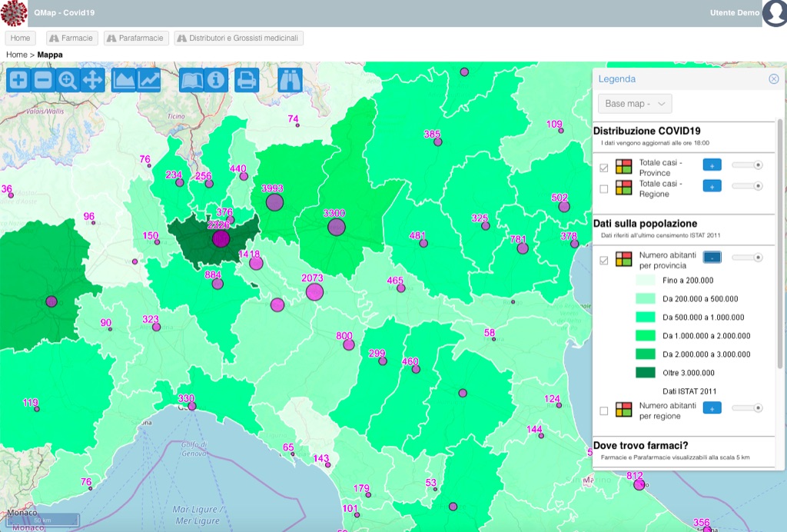
Task: Open the binoculars search tool
Action: pos(290,80)
